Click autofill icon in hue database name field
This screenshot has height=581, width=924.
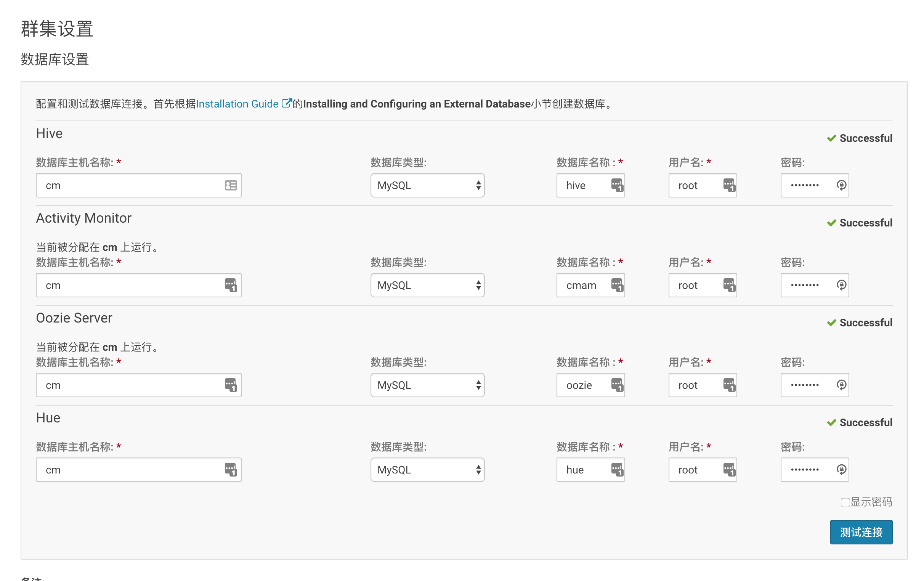[x=617, y=470]
